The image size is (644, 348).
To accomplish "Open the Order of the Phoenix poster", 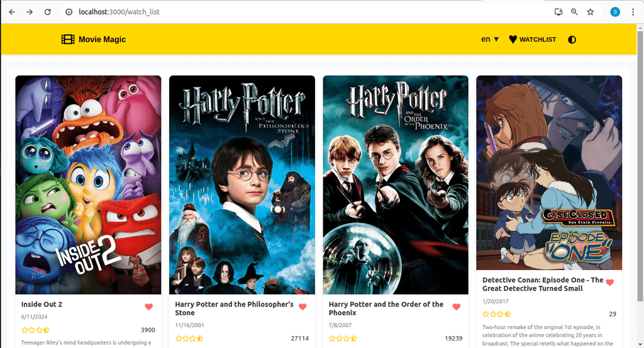I will pyautogui.click(x=396, y=185).
